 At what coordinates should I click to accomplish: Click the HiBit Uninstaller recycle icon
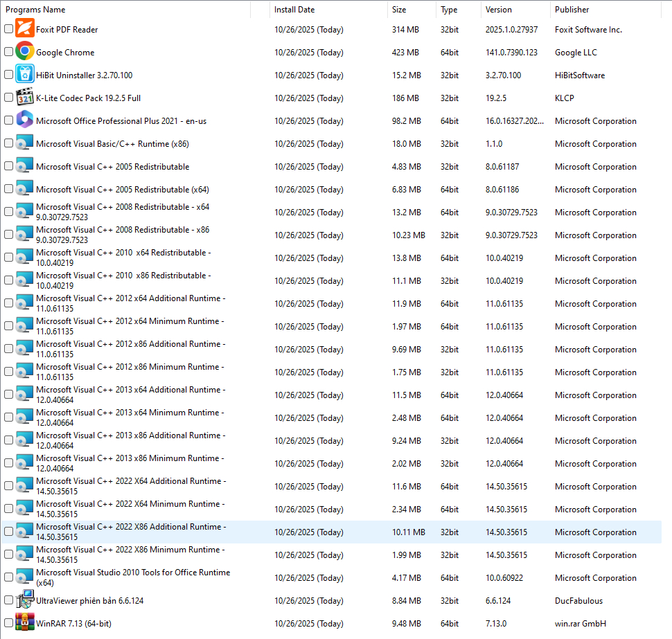pyautogui.click(x=25, y=73)
